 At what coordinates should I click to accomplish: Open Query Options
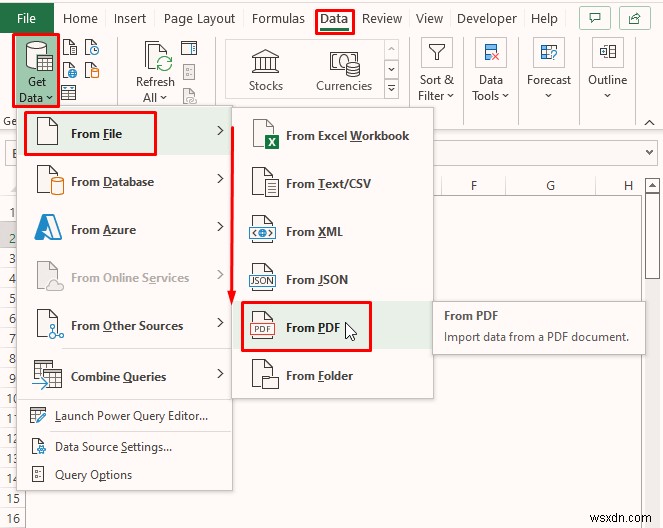click(x=124, y=475)
